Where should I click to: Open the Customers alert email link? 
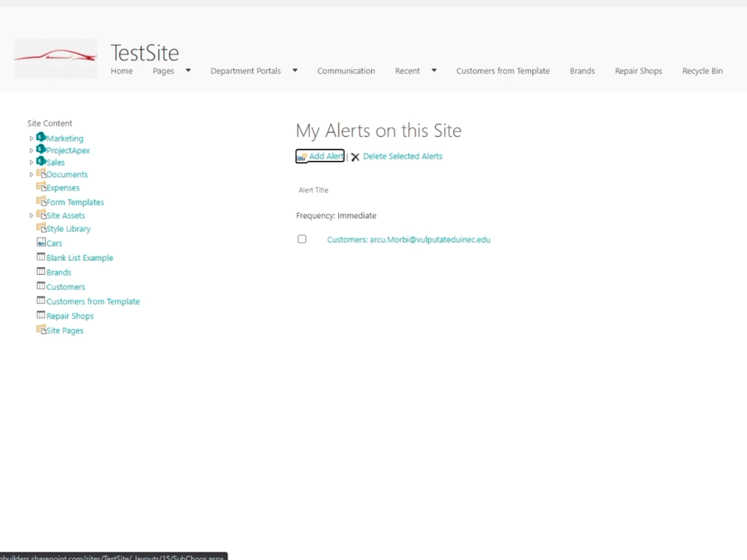(408, 240)
